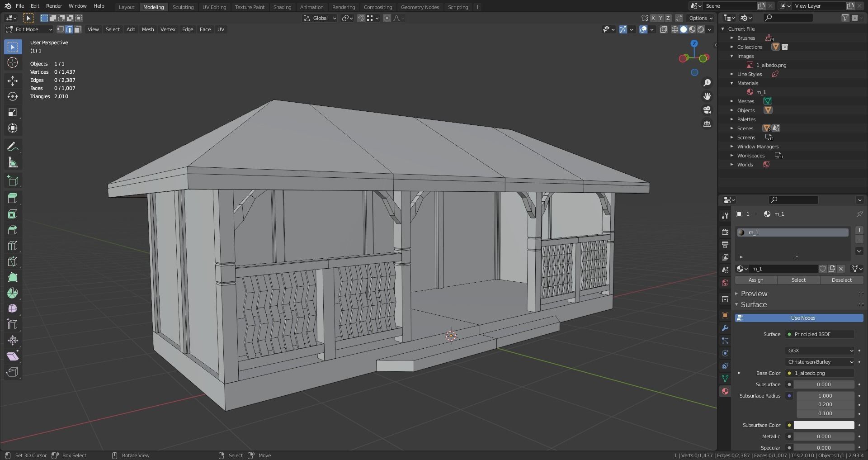
Task: Open the Modifier Properties wrench tab
Action: [x=725, y=328]
